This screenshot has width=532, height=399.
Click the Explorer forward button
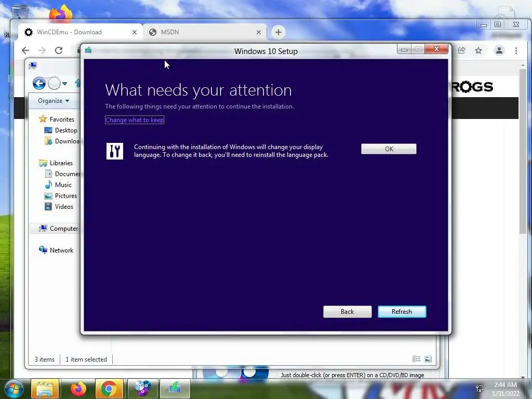point(54,83)
